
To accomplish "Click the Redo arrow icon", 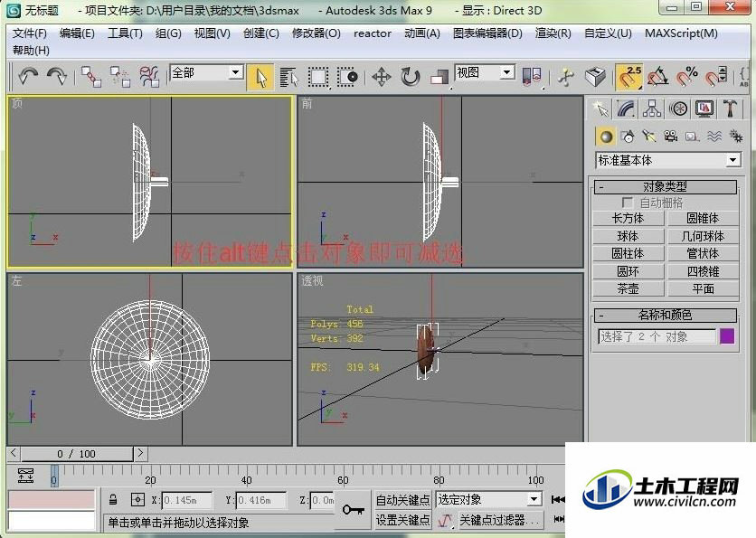I will (x=57, y=76).
